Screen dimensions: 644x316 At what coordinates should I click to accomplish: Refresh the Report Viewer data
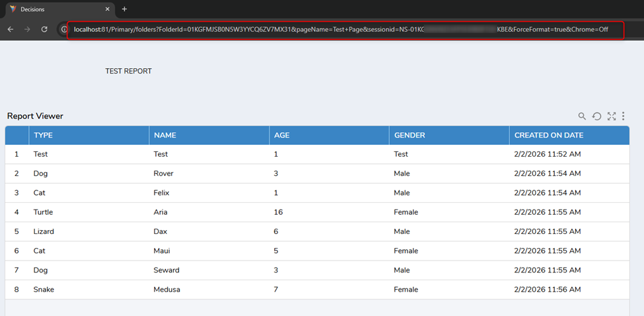(x=596, y=116)
